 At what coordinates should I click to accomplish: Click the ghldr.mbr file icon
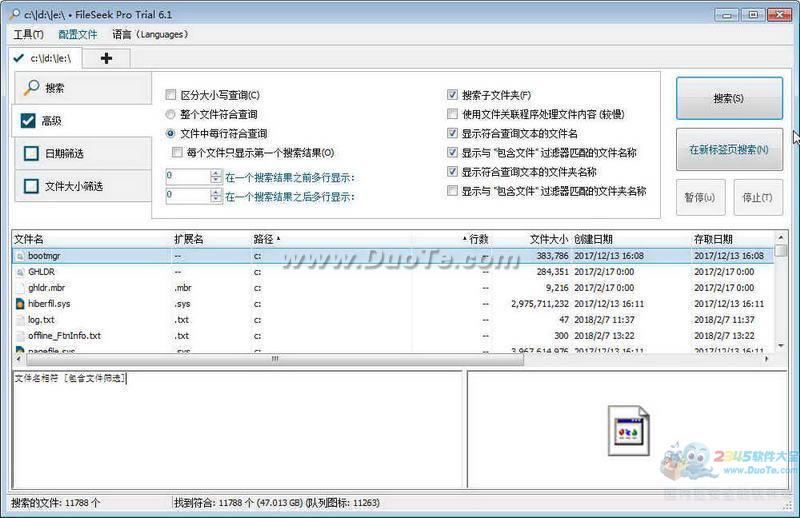click(20, 288)
